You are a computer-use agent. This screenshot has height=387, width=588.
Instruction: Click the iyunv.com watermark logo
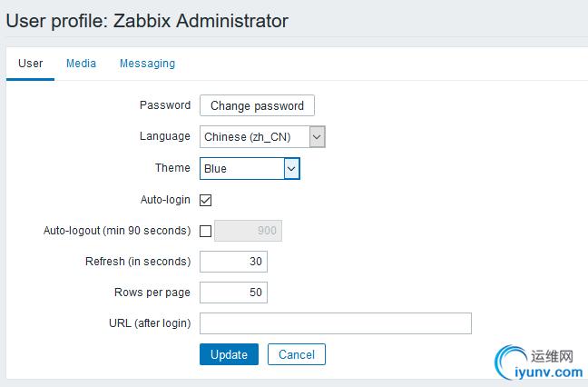point(538,362)
